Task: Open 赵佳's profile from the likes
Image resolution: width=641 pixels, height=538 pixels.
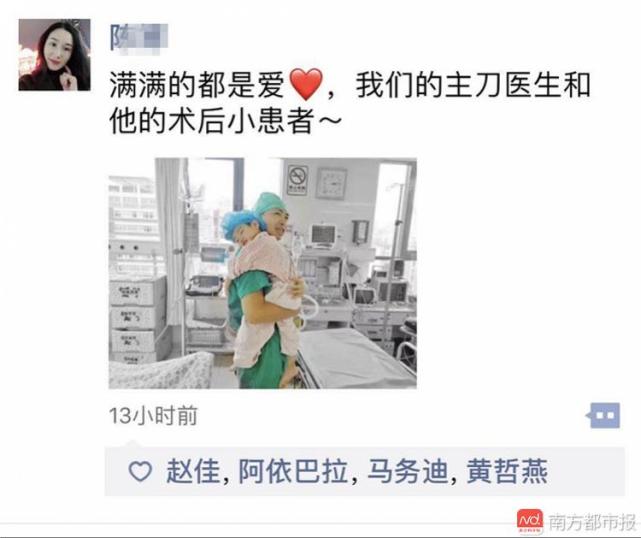Action: click(193, 471)
